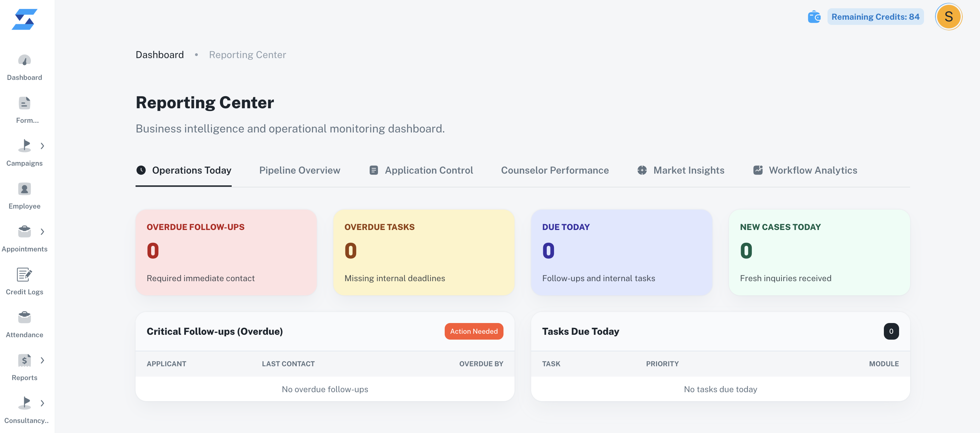Expand the Reports submenu chevron

[42, 360]
